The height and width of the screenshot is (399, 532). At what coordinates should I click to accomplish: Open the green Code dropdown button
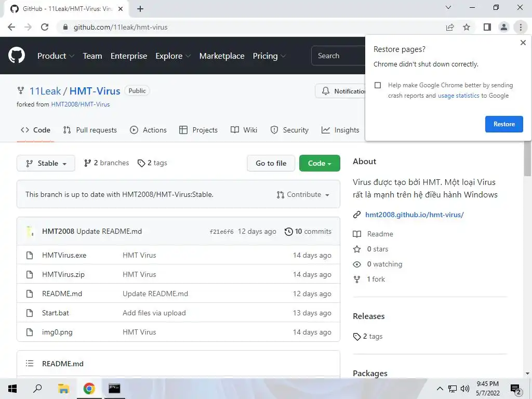tap(320, 163)
